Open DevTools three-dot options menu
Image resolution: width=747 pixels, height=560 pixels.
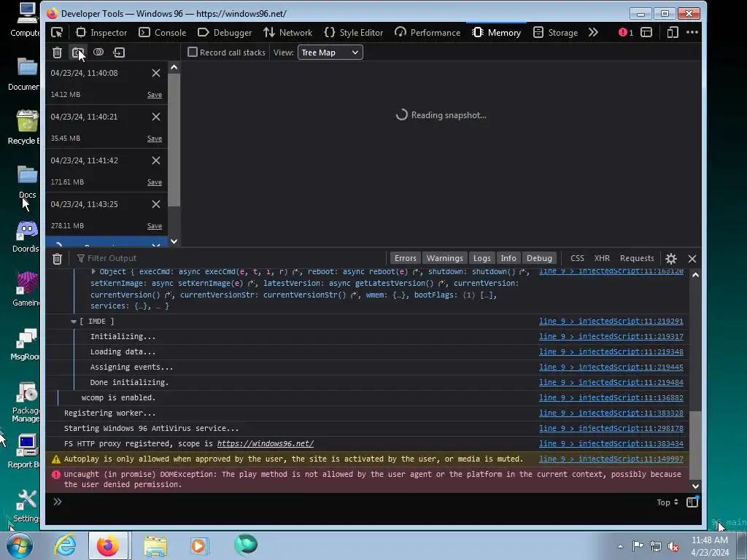(692, 32)
